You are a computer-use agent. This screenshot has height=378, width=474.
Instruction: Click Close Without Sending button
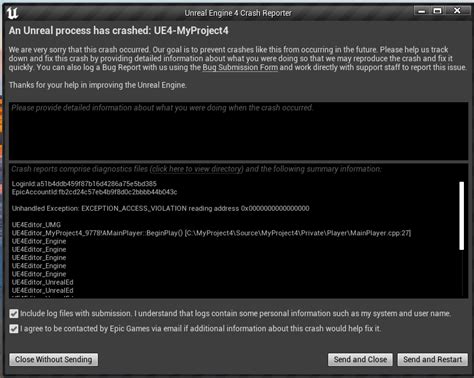(54, 360)
